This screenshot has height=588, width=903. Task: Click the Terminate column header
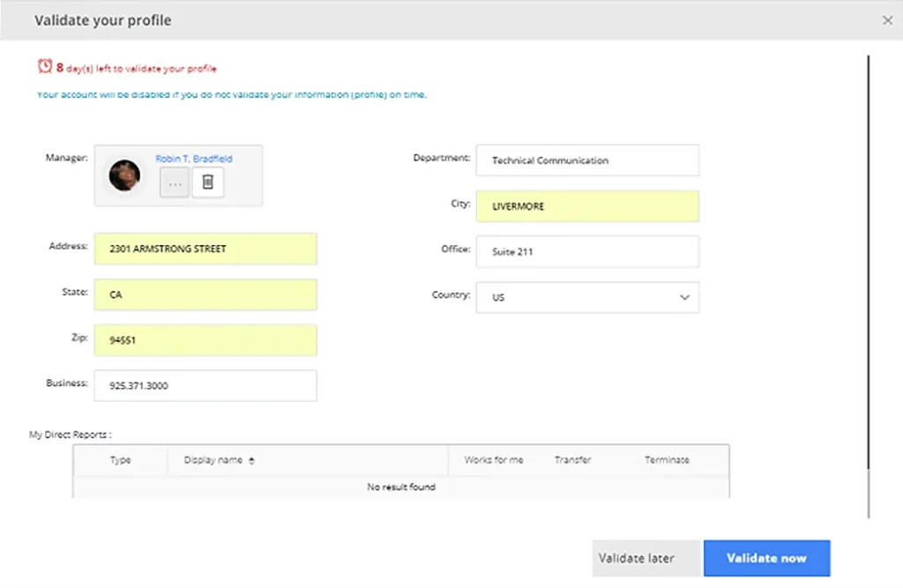[x=667, y=459]
